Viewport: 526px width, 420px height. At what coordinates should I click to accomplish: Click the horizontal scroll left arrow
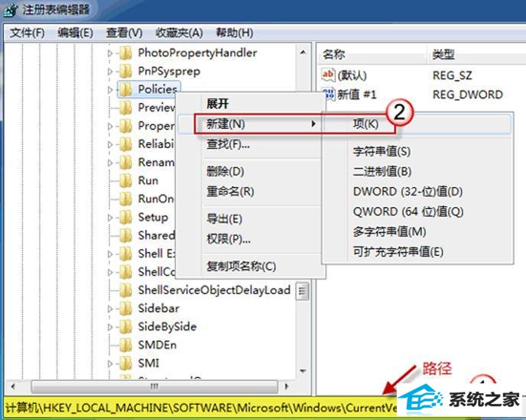[x=13, y=386]
